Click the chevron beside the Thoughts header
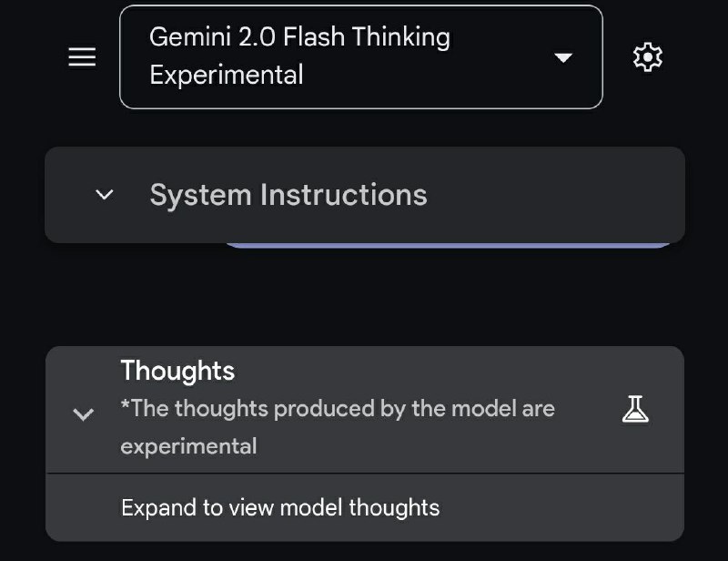The width and height of the screenshot is (728, 561). pyautogui.click(x=83, y=414)
